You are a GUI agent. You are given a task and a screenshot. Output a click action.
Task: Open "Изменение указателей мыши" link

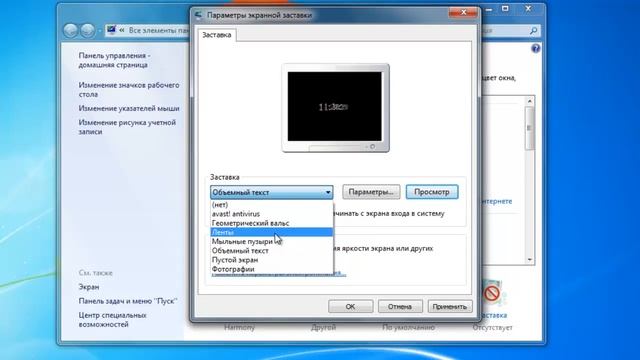click(x=129, y=109)
